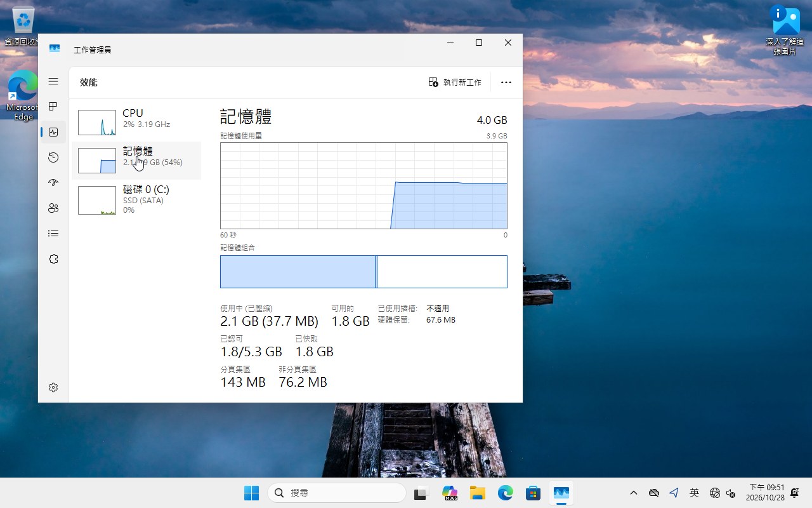812x508 pixels.
Task: Open Task Manager settings gear icon
Action: click(53, 387)
